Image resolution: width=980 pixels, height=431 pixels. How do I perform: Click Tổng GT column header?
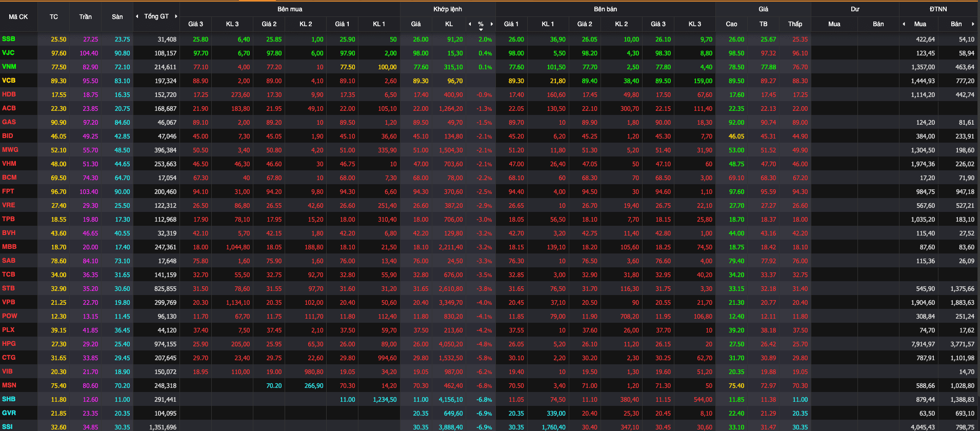pyautogui.click(x=156, y=16)
